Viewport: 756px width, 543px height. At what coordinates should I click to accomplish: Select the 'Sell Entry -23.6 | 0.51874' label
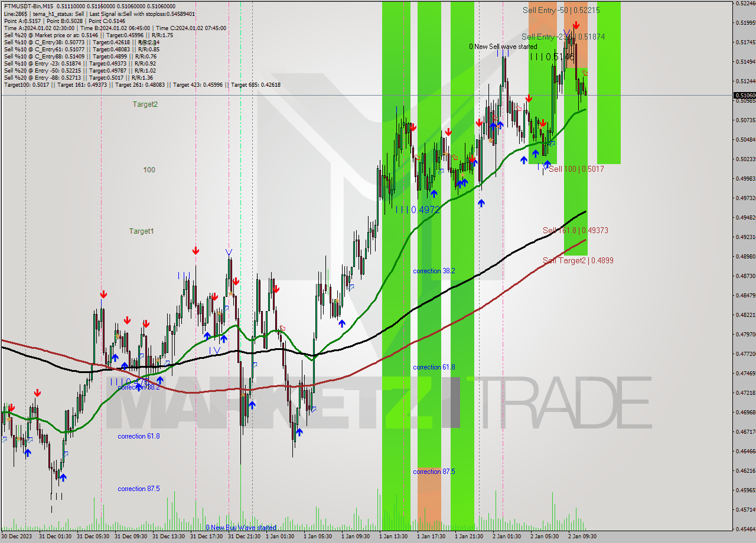point(563,37)
